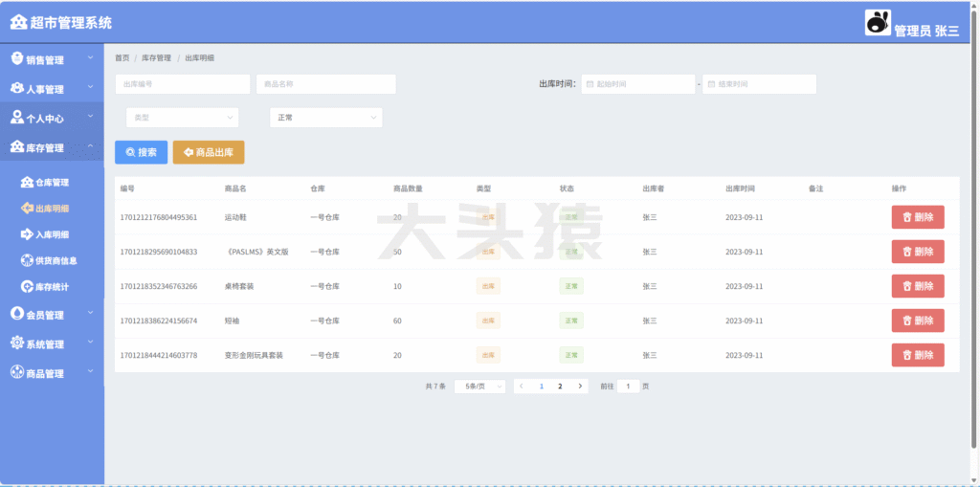Click the magnifier icon in 搜索 button
Viewport: 980px width, 487px height.
pyautogui.click(x=130, y=152)
